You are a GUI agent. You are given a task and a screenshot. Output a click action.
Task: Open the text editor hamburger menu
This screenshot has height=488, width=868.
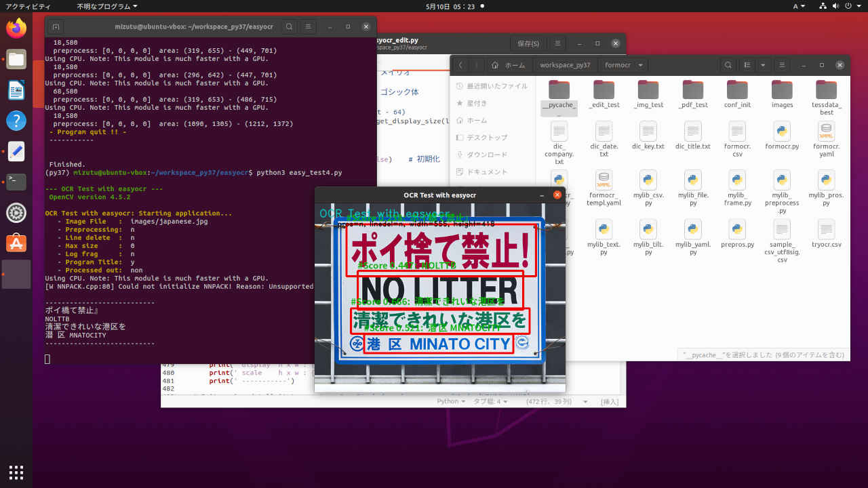point(557,43)
